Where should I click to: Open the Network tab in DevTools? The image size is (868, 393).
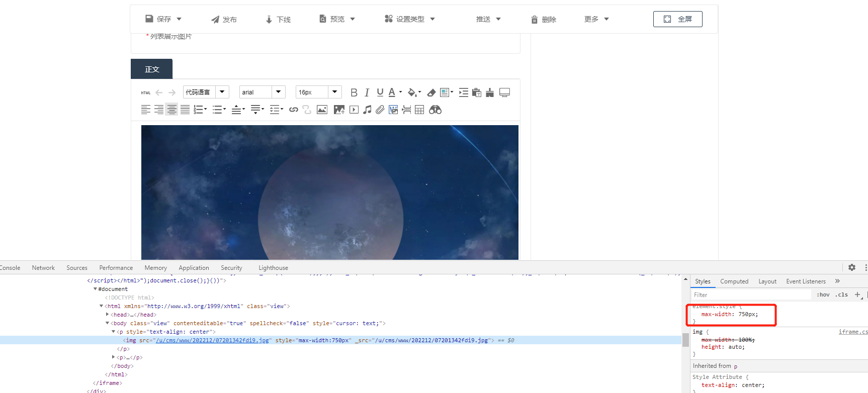tap(43, 268)
